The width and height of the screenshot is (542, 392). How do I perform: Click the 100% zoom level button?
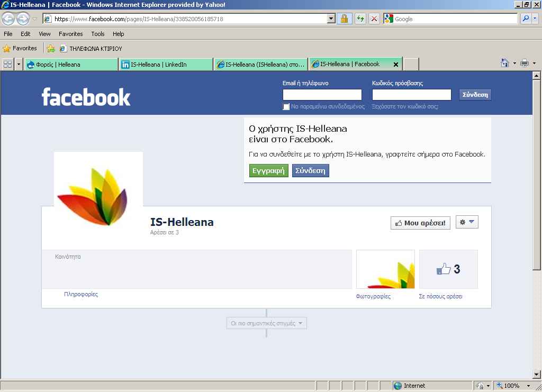[x=508, y=386]
